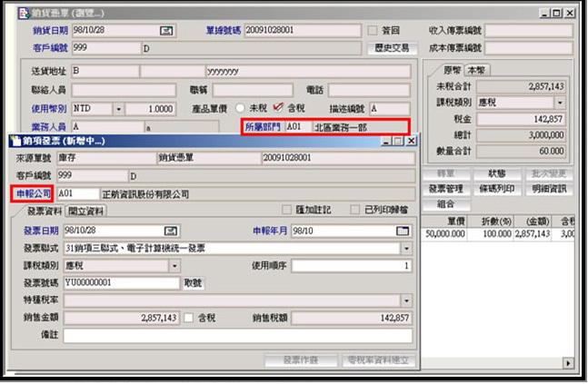Open month picker for 申報年月 field

pyautogui.click(x=403, y=231)
